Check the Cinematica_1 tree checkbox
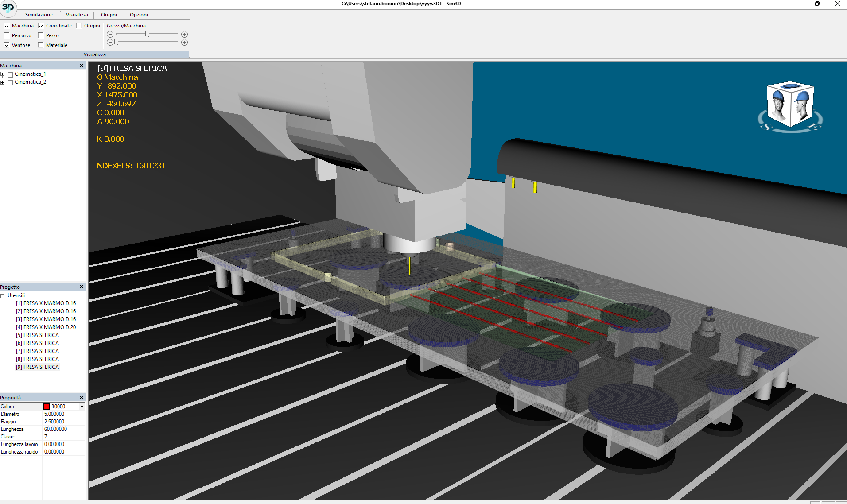Image resolution: width=847 pixels, height=504 pixels. 11,74
